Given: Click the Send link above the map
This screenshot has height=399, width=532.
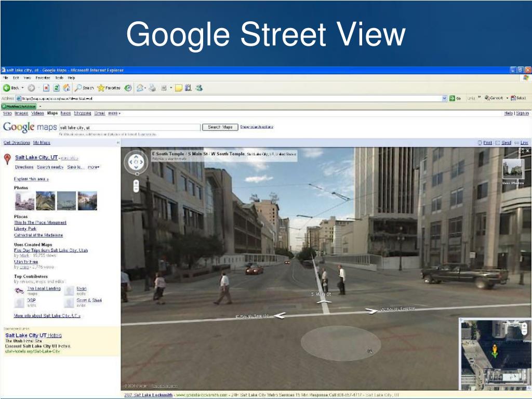Looking at the screenshot, I should tap(506, 143).
